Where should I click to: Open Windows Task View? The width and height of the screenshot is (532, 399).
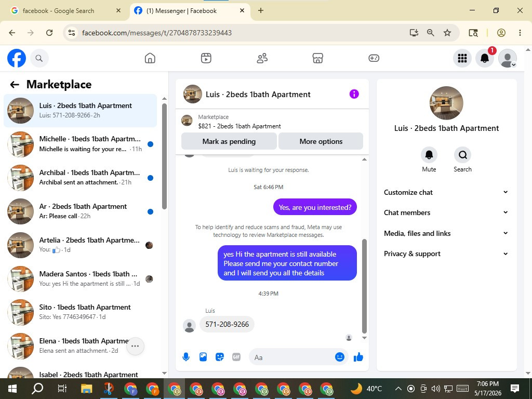pos(62,389)
